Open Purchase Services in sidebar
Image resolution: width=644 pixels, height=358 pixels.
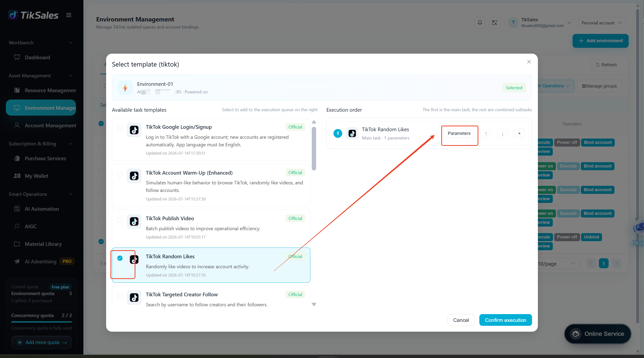coord(41,159)
